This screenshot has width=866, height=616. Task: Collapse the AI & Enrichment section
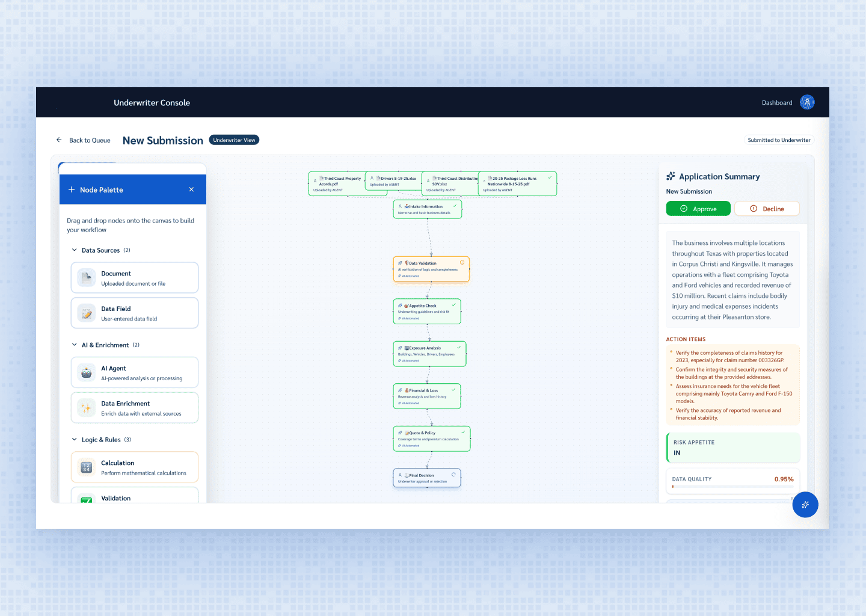click(75, 345)
